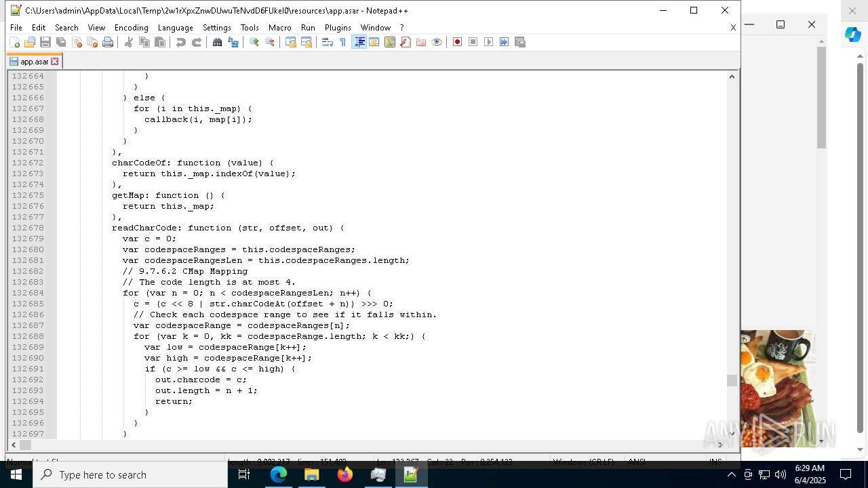The image size is (868, 488).
Task: Click the comment '// 9.7.6.2 CMap Mapping'
Action: pyautogui.click(x=185, y=271)
